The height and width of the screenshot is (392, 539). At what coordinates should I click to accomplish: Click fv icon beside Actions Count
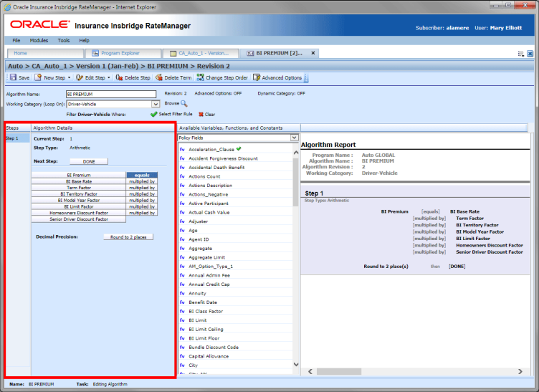pyautogui.click(x=182, y=176)
